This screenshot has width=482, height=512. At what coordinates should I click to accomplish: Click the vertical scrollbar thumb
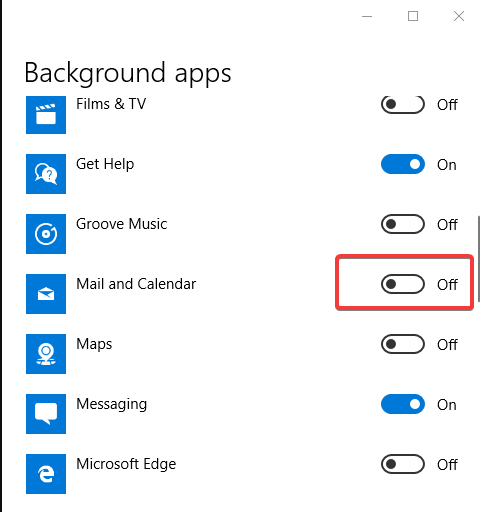(479, 259)
